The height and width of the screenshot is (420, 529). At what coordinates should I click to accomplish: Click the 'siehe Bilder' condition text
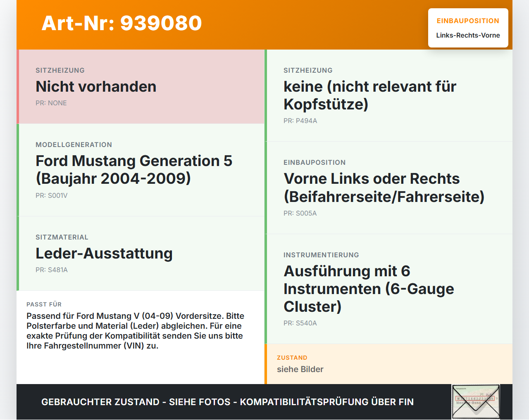(300, 369)
